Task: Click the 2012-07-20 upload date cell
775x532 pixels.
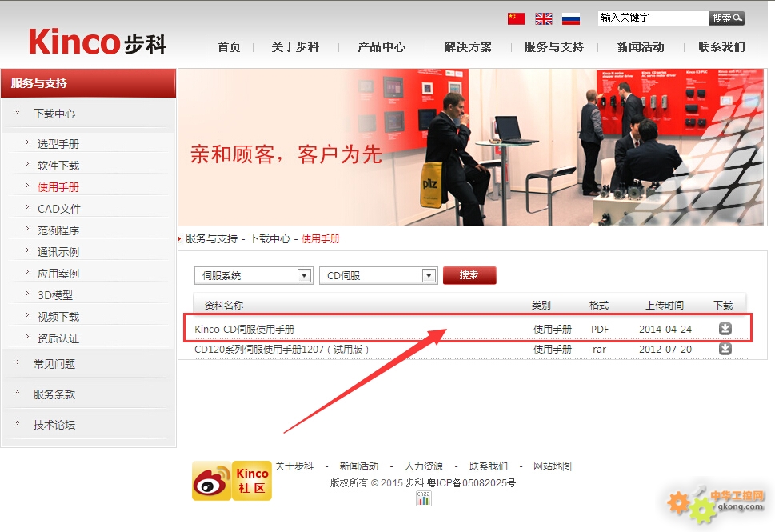Action: click(665, 349)
